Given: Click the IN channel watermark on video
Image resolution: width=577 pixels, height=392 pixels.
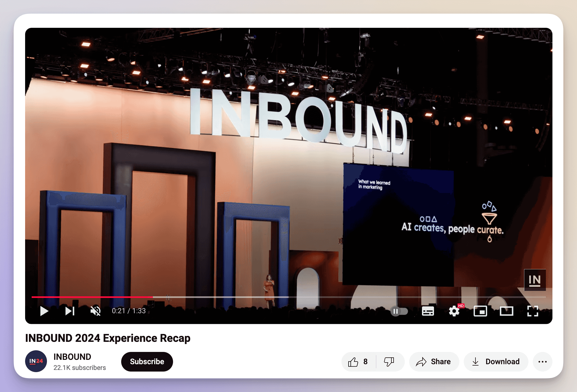Looking at the screenshot, I should pos(535,280).
